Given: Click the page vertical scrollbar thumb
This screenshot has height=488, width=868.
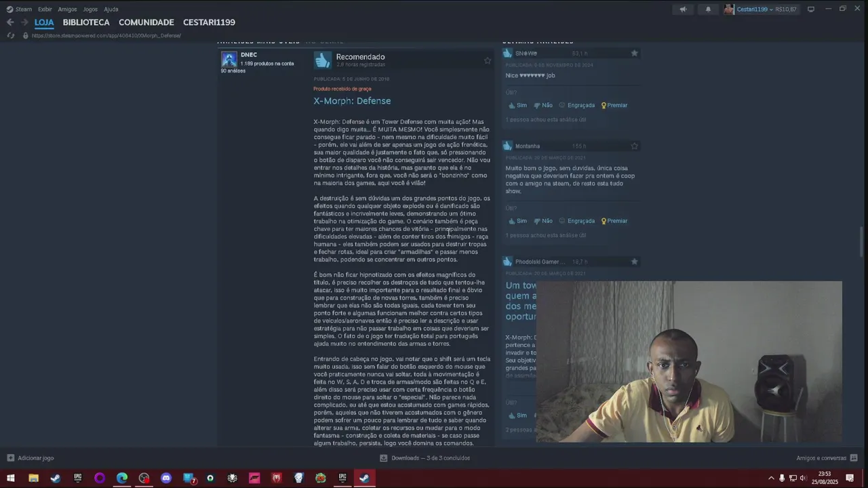Looking at the screenshot, I should click(862, 242).
